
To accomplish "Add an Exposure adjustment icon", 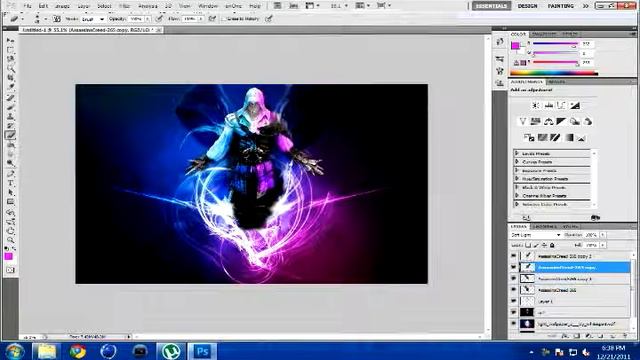I will (x=575, y=105).
